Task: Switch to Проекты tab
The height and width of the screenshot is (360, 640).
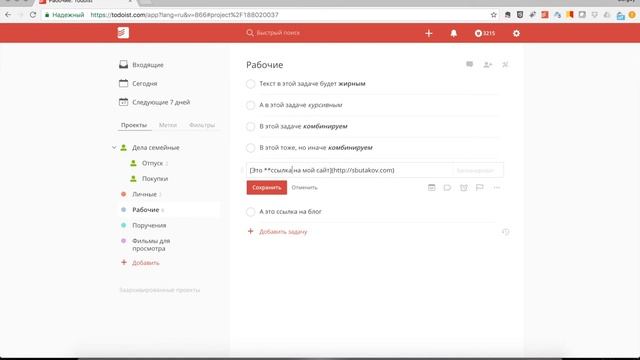Action: pos(134,125)
